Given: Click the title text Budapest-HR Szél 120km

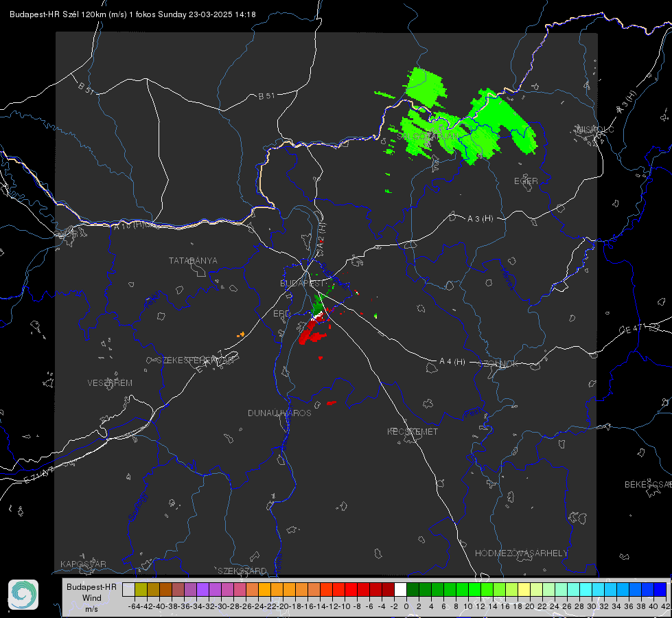Looking at the screenshot, I should [58, 14].
